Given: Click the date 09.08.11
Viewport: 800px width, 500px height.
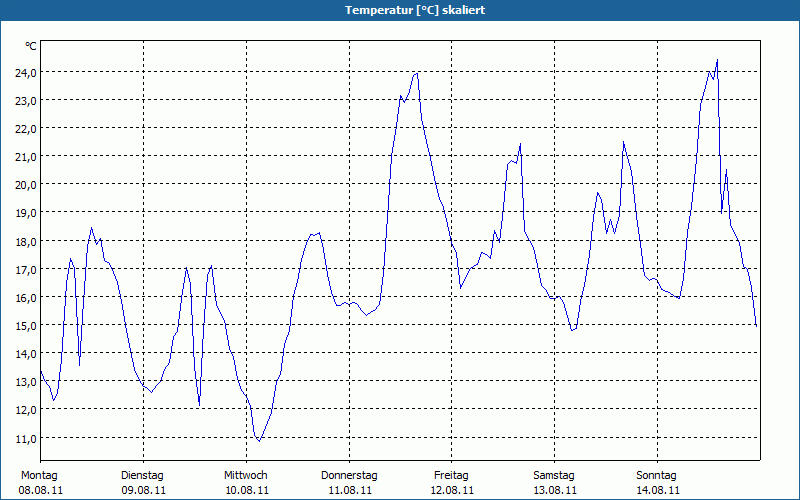Looking at the screenshot, I should (144, 491).
